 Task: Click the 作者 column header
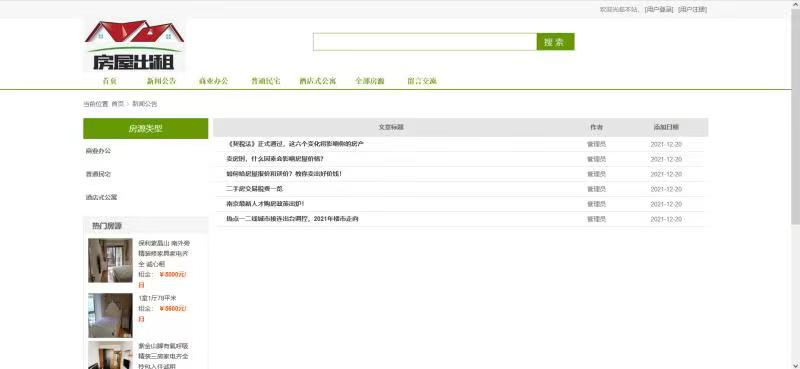[x=596, y=127]
